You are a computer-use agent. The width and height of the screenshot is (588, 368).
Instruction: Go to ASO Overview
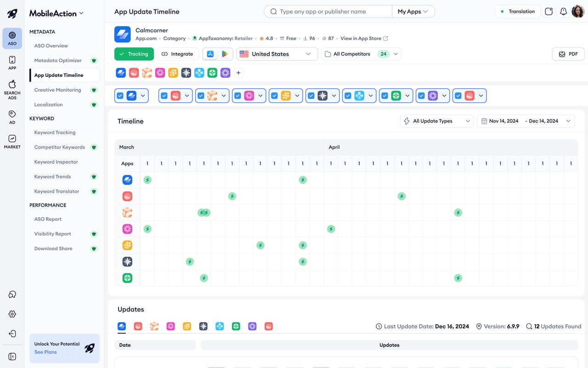[x=51, y=46]
